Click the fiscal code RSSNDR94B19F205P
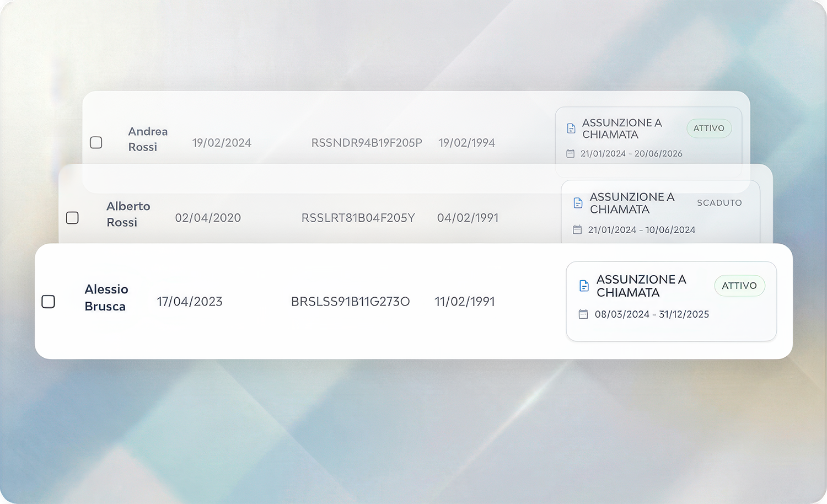 click(367, 143)
